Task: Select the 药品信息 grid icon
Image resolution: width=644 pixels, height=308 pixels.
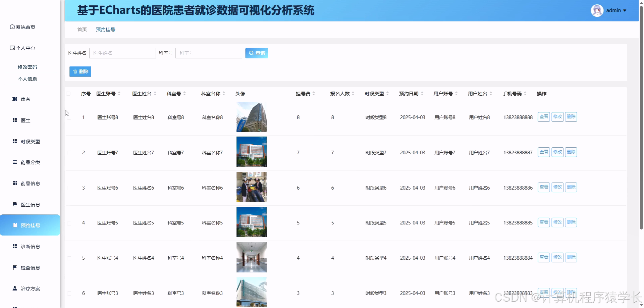Action: coord(14,183)
